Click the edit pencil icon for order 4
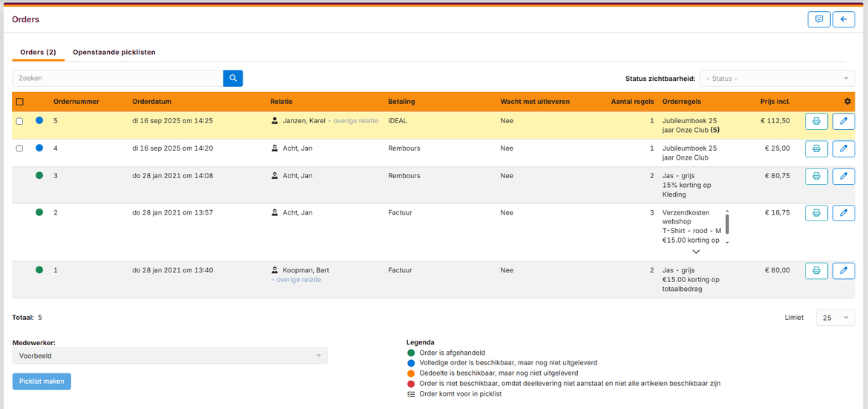Image resolution: width=868 pixels, height=409 pixels. pyautogui.click(x=844, y=148)
